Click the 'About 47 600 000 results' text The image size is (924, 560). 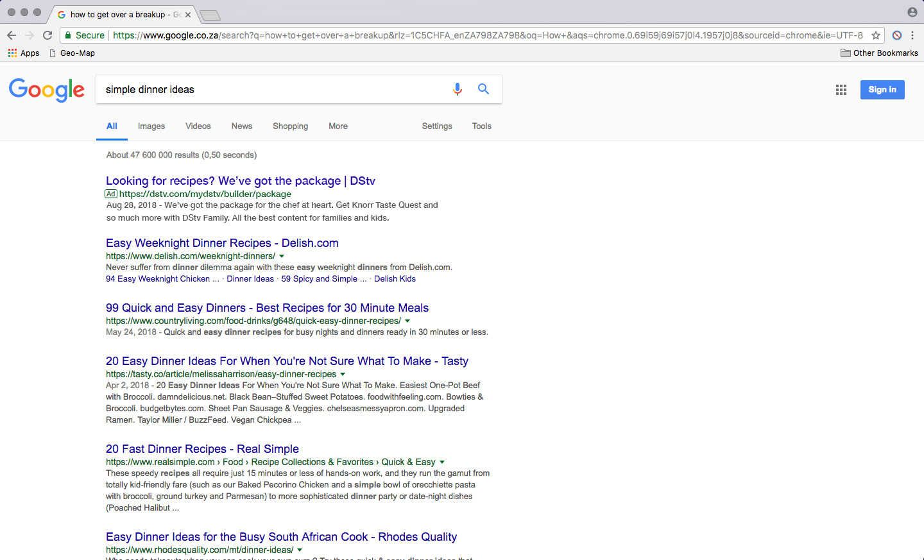[182, 155]
